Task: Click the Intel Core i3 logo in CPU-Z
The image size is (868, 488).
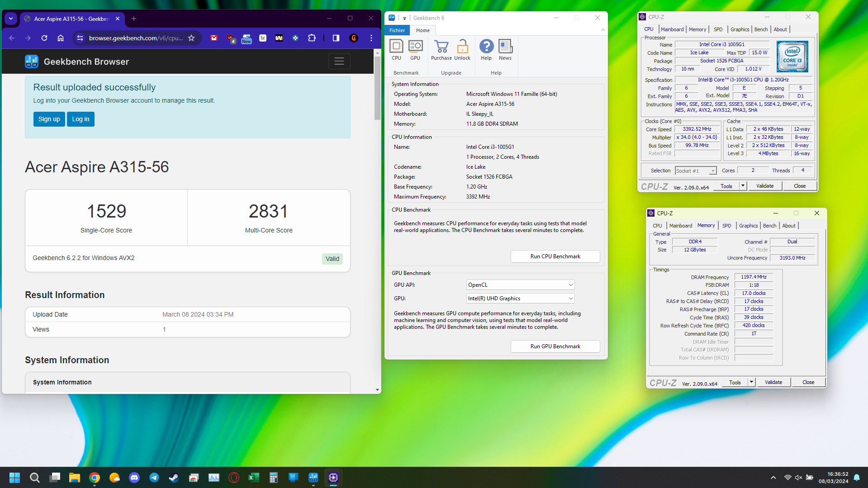Action: pos(792,57)
